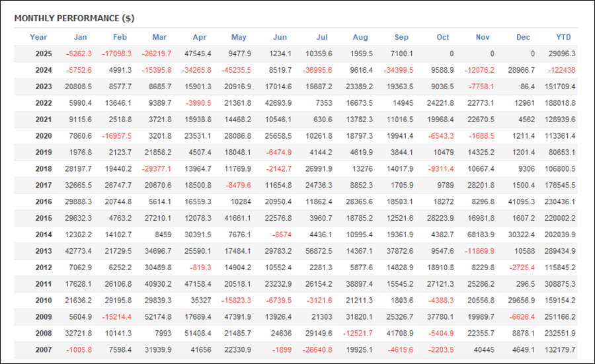Image resolution: width=595 pixels, height=364 pixels.
Task: Click the YTD column header
Action: click(563, 37)
